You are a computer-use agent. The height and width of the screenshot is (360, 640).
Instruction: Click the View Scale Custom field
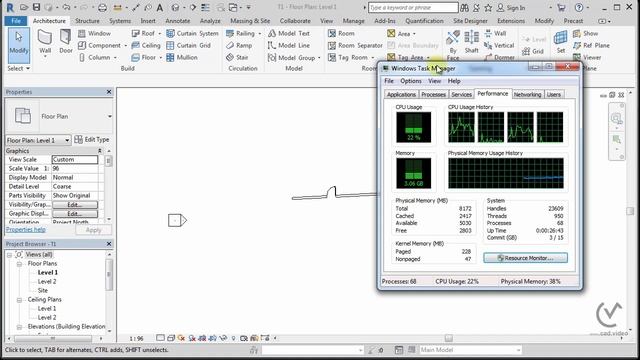point(75,160)
